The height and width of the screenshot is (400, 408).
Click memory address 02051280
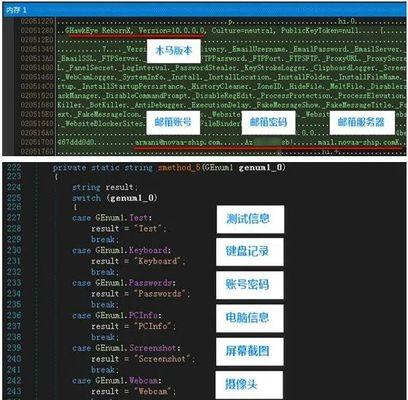tap(37, 31)
